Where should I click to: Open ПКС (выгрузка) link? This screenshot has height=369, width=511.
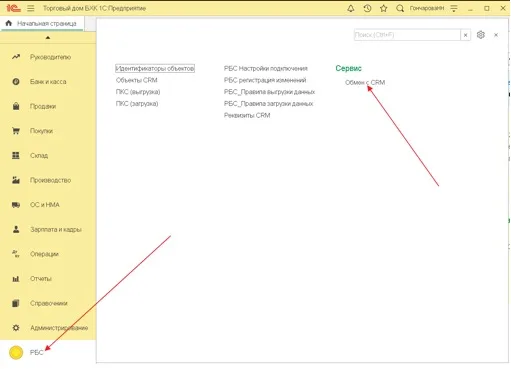(x=138, y=92)
